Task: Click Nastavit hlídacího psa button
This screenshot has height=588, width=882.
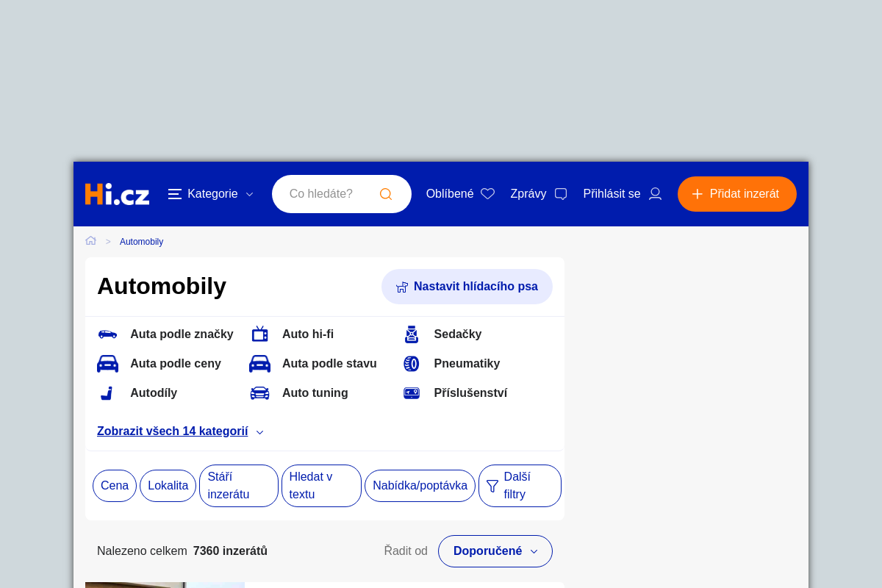Action: coord(467,287)
